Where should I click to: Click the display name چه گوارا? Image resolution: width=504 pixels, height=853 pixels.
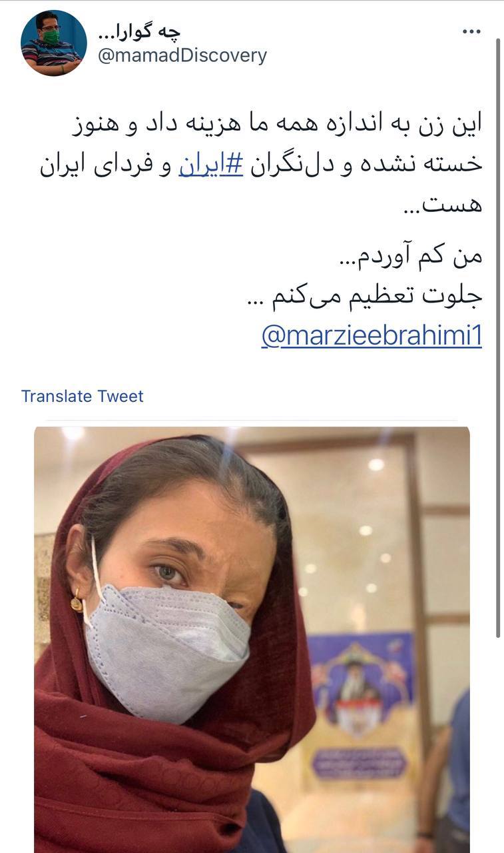tap(139, 32)
